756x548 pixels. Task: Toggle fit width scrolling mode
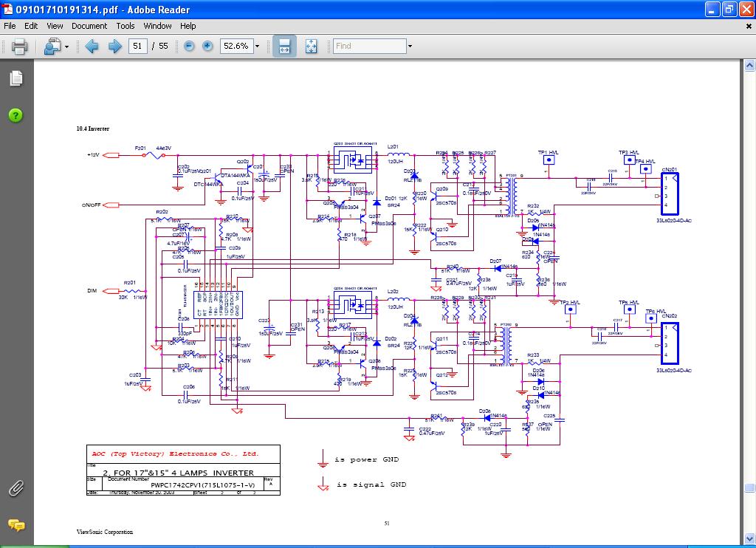(x=284, y=46)
